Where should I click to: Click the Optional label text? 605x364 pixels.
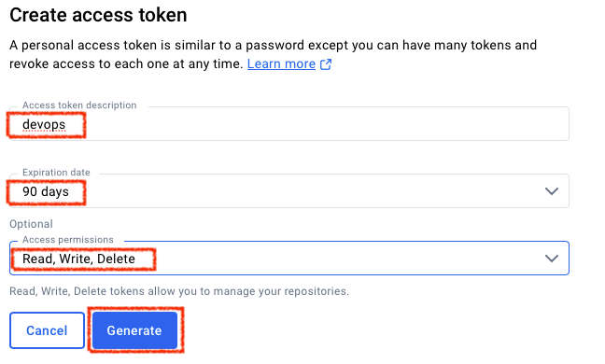[x=31, y=224]
